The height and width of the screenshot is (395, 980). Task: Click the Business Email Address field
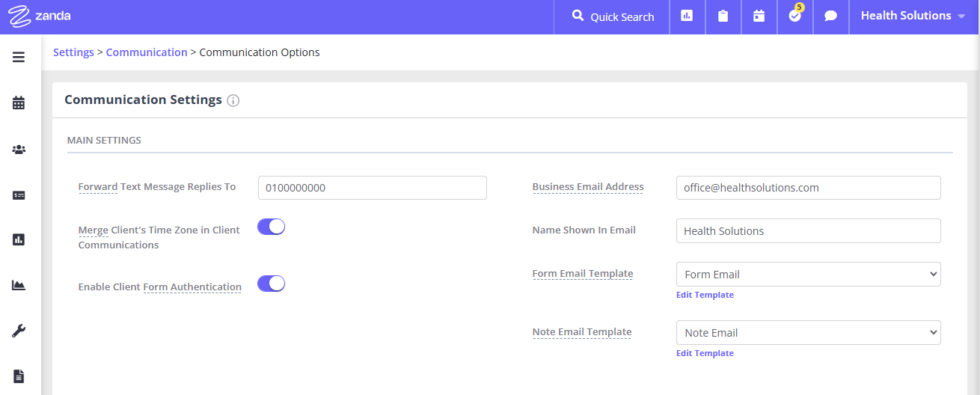pyautogui.click(x=808, y=188)
